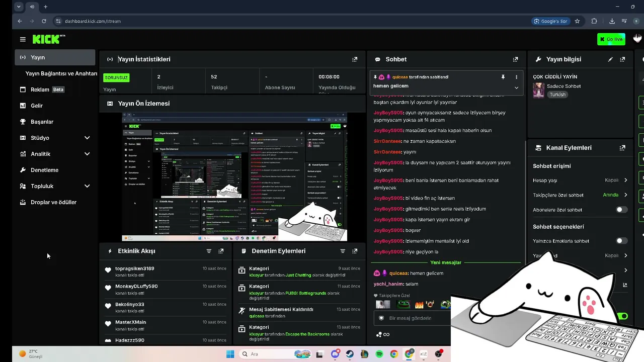Screen dimensions: 644x362
Task: Bookmark this page with the star icon
Action: point(577,21)
